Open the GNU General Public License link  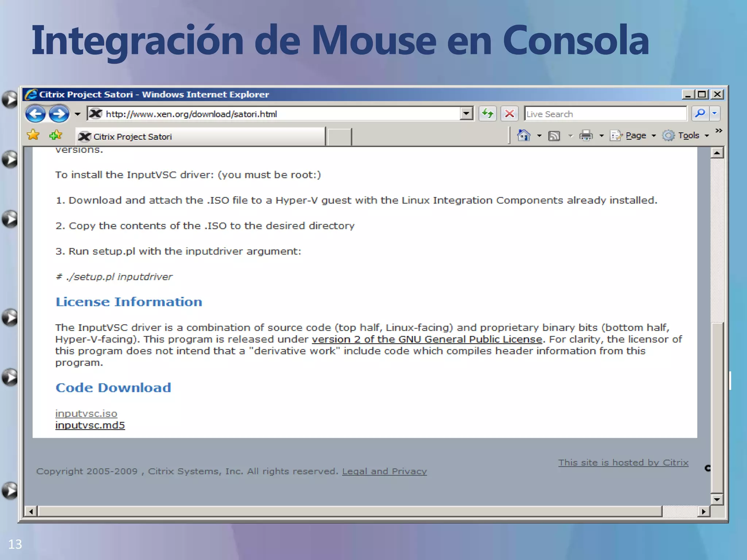427,339
